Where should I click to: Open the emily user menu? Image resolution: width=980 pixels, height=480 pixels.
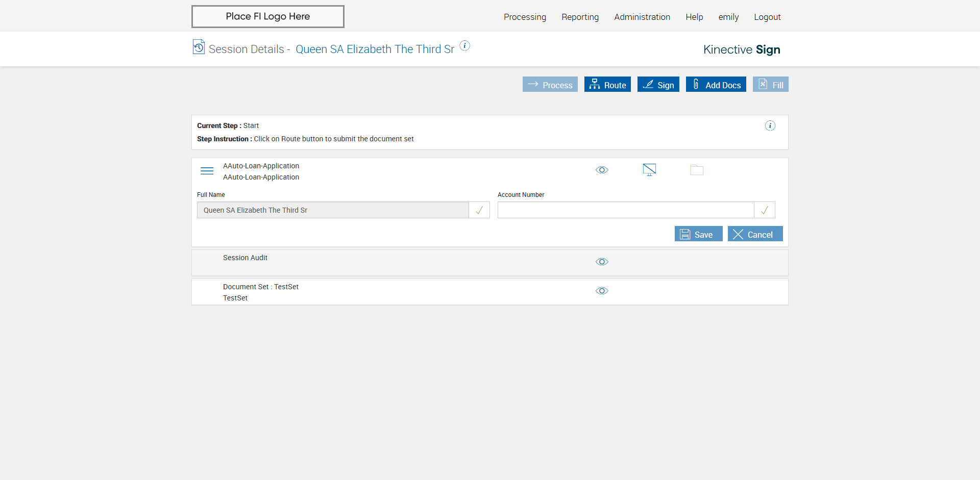pyautogui.click(x=728, y=17)
